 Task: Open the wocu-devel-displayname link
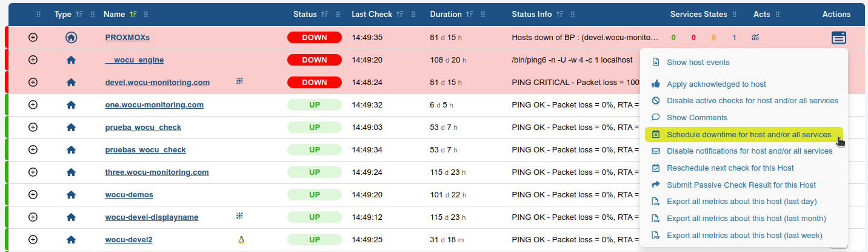click(x=152, y=217)
